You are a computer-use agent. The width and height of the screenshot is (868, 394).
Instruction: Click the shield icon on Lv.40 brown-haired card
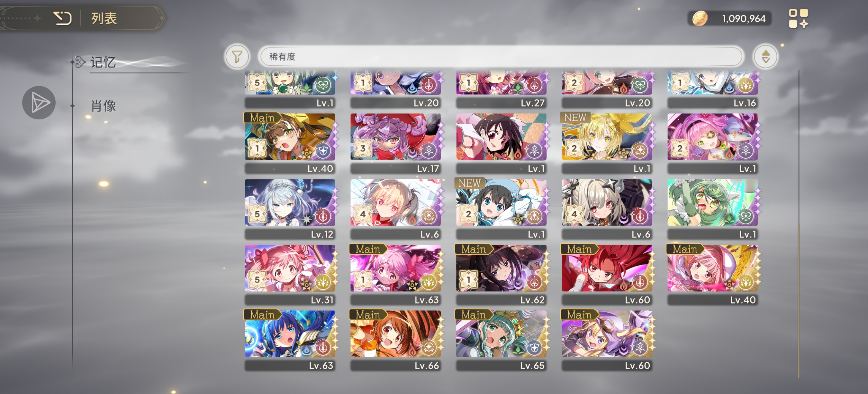(323, 150)
